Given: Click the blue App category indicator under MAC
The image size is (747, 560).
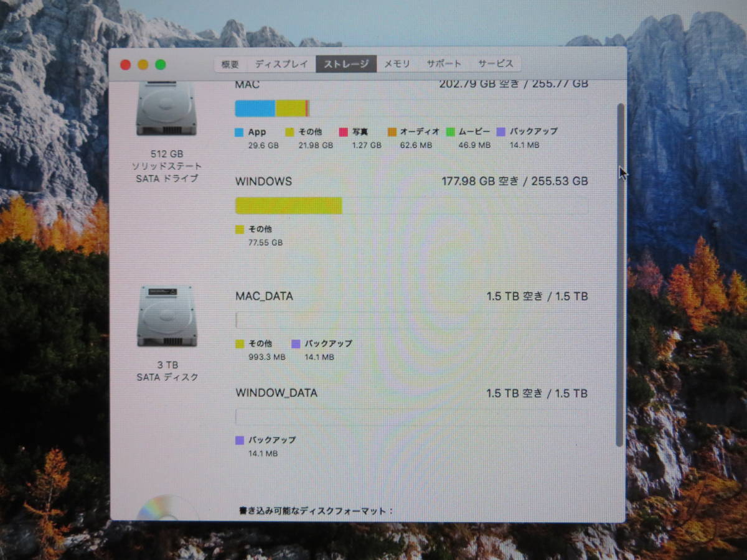Looking at the screenshot, I should point(239,132).
